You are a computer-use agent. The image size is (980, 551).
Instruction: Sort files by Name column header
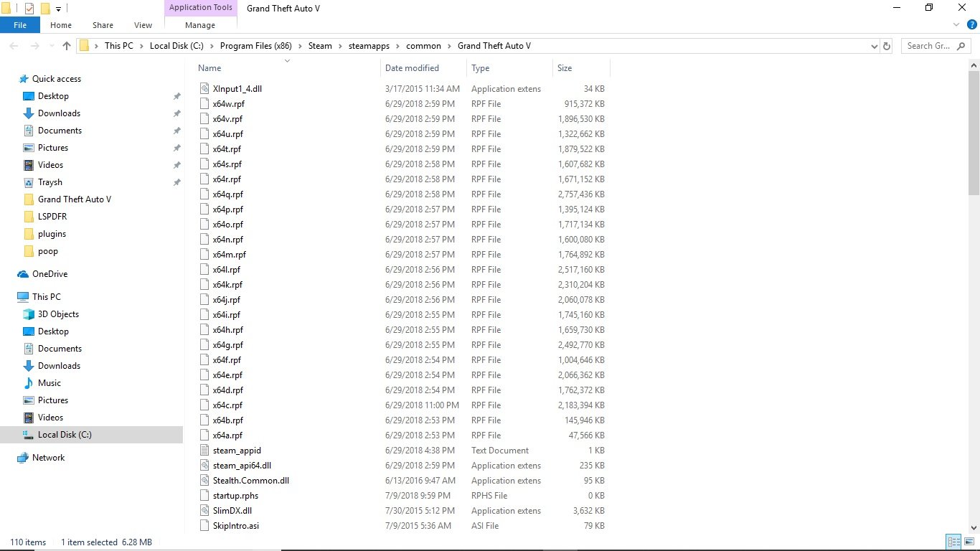pyautogui.click(x=209, y=68)
